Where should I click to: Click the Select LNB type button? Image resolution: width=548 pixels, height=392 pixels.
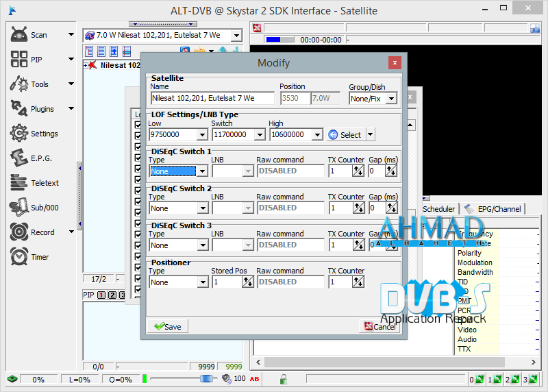point(346,134)
